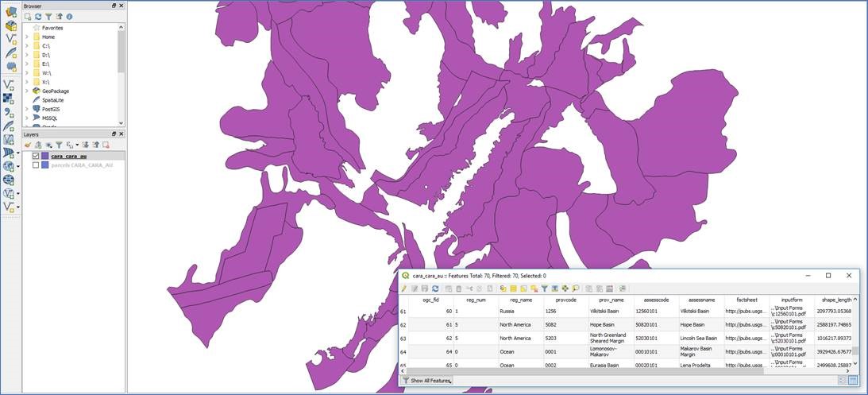Open field calculator in attribute table
Viewport: 868px width, 395px height.
609,288
